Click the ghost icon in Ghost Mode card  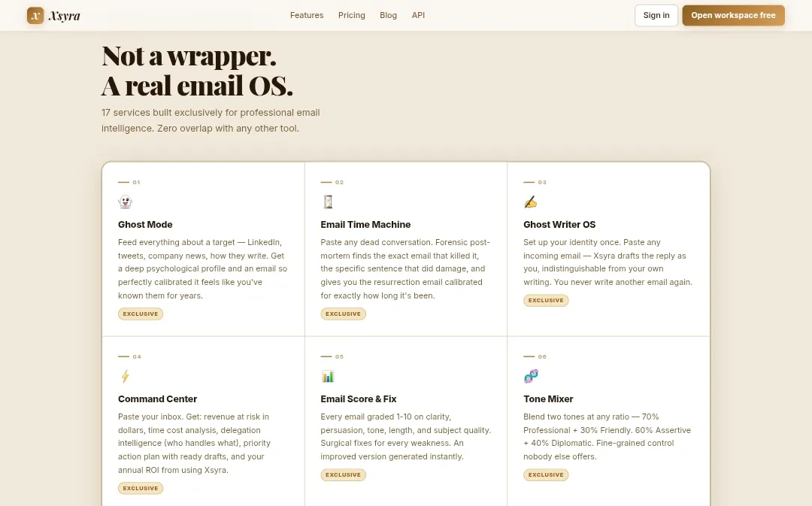[125, 202]
